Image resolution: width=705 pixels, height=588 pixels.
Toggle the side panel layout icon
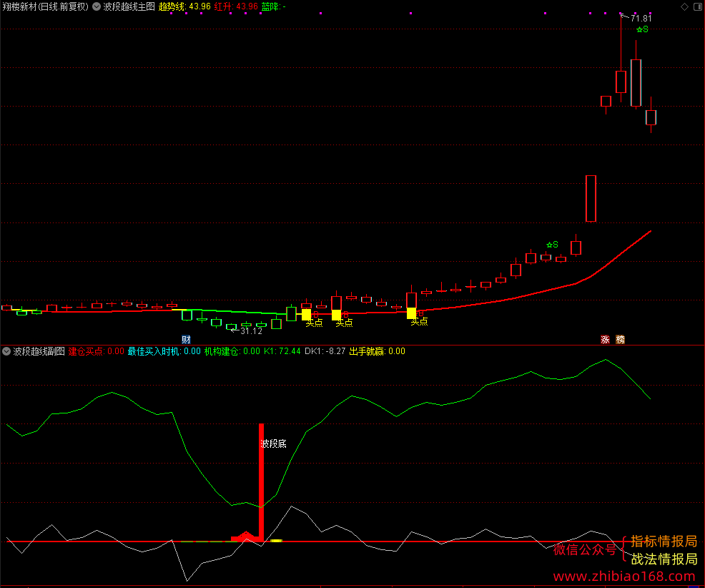699,6
